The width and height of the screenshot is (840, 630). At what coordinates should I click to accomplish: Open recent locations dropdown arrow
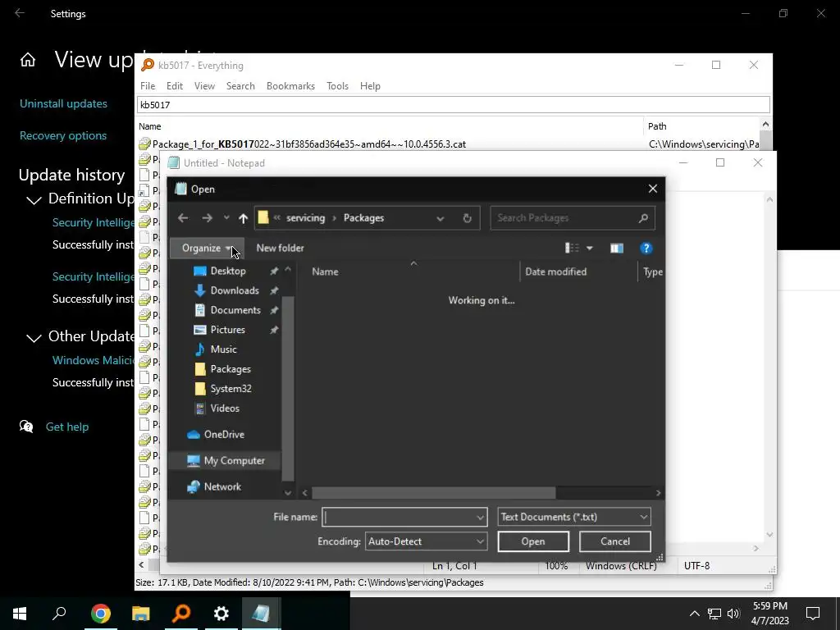(226, 218)
